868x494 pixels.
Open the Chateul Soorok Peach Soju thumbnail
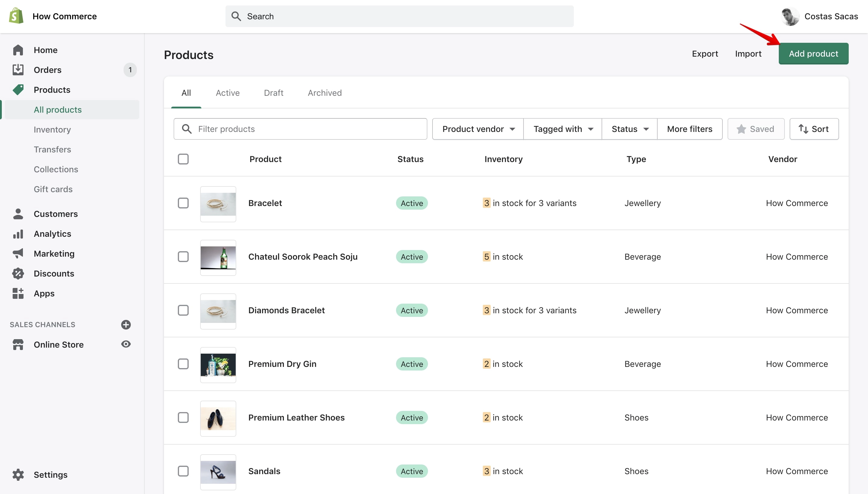pyautogui.click(x=218, y=258)
